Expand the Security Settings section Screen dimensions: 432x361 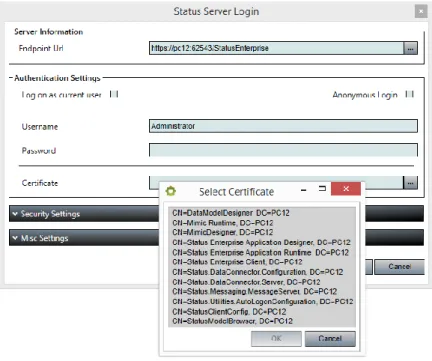coord(15,214)
